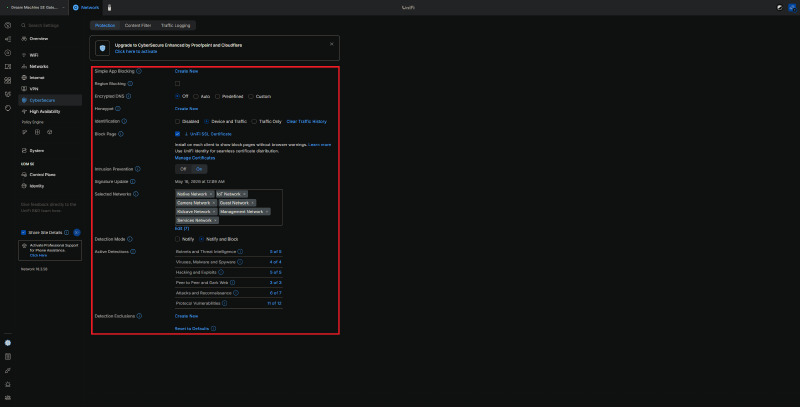Open the 11 of 12 Protocol Vulnerabilities count
Viewport: 800px width, 407px height.
coord(274,303)
